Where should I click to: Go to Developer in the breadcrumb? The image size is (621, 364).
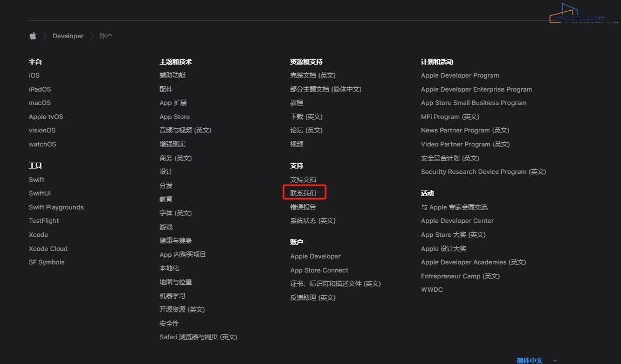click(68, 36)
